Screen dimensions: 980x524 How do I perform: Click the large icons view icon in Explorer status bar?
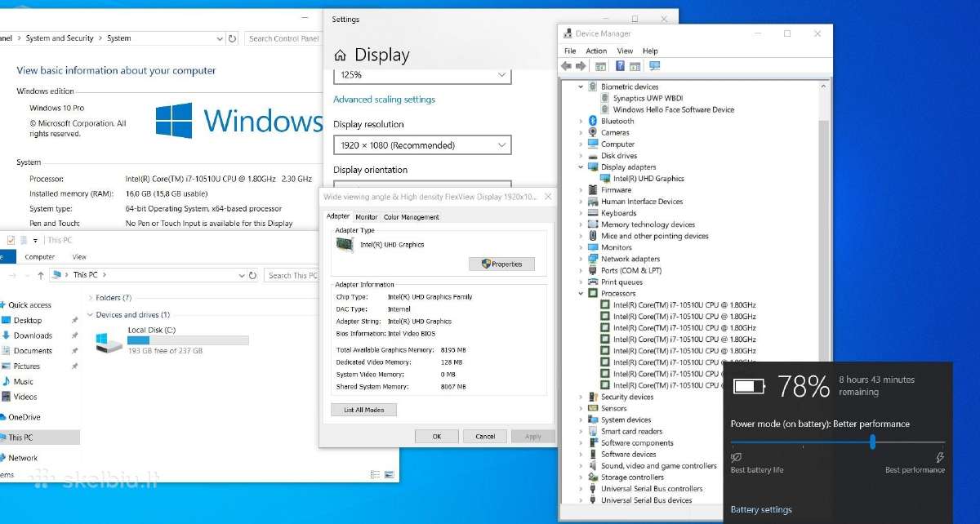(388, 473)
